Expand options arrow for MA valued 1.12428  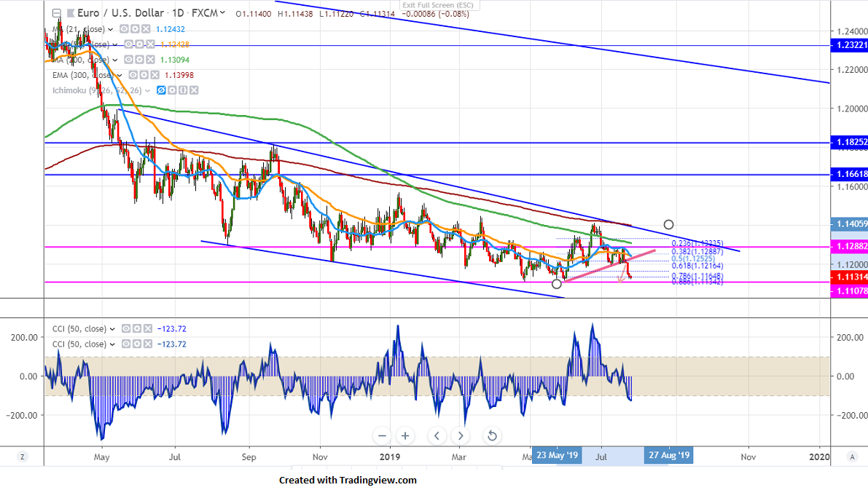click(x=115, y=45)
